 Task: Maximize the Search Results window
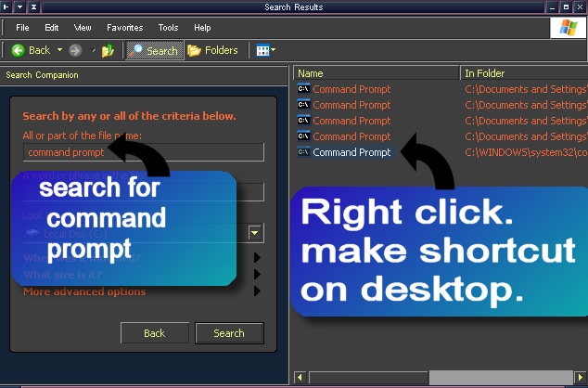(x=567, y=6)
